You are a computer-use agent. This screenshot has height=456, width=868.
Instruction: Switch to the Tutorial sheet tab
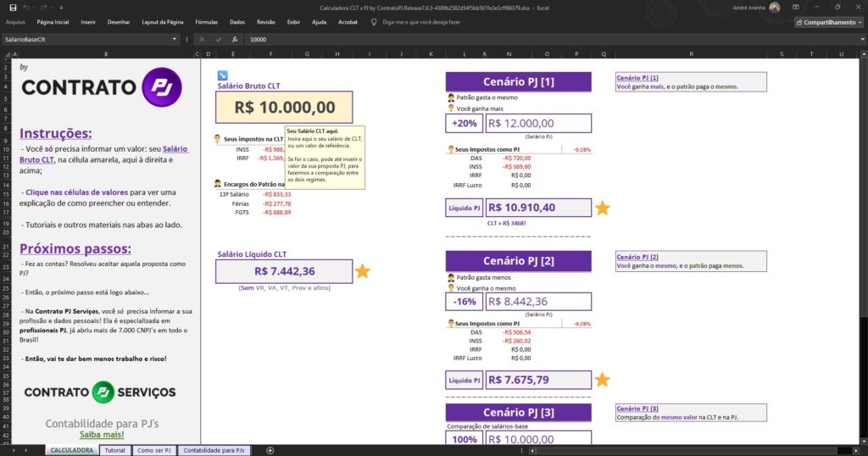point(115,450)
